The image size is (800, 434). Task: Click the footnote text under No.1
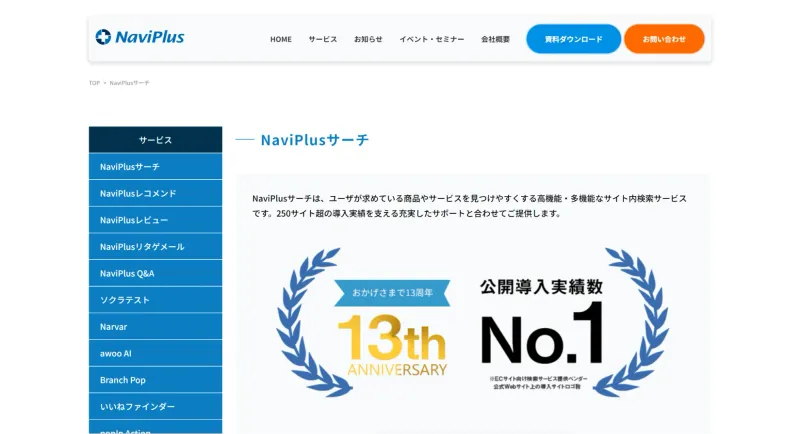(x=537, y=383)
